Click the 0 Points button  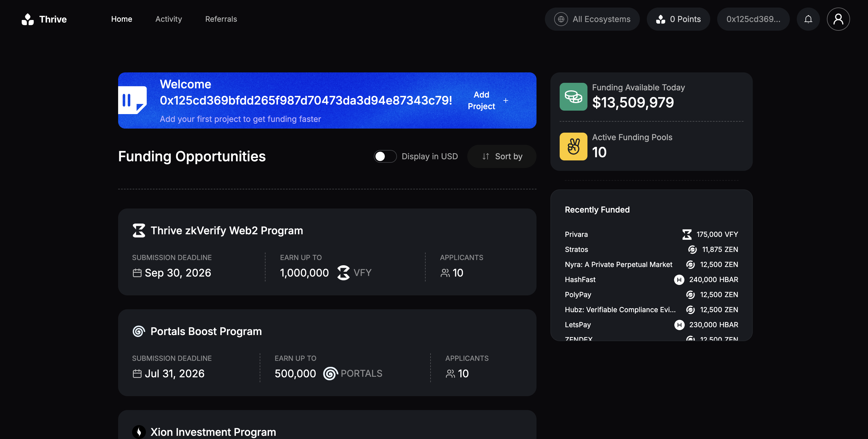coord(678,19)
